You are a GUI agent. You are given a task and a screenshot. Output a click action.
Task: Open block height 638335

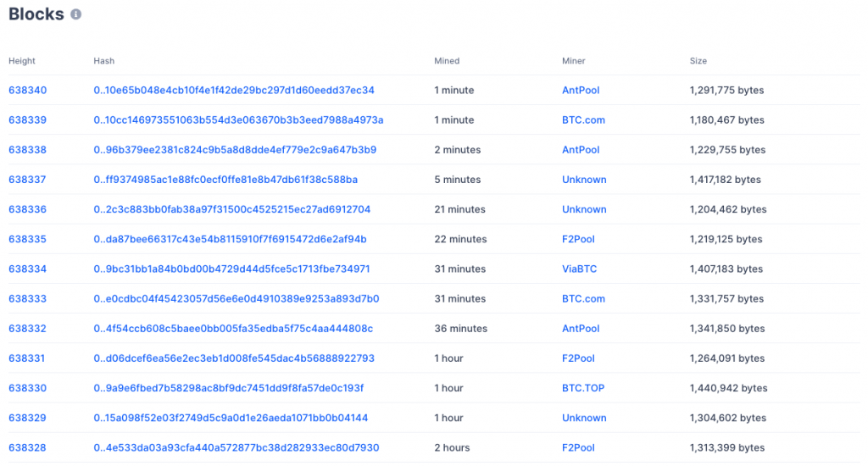[x=28, y=240]
